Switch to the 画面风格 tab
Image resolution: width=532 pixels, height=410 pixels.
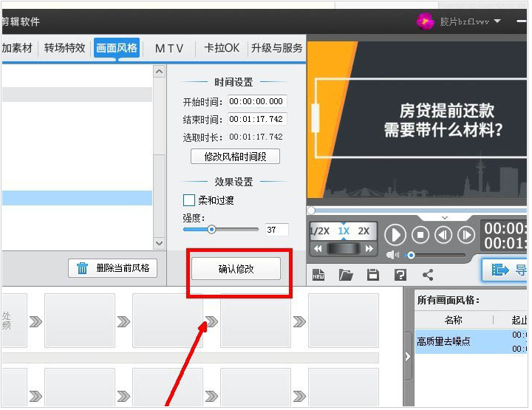point(117,48)
